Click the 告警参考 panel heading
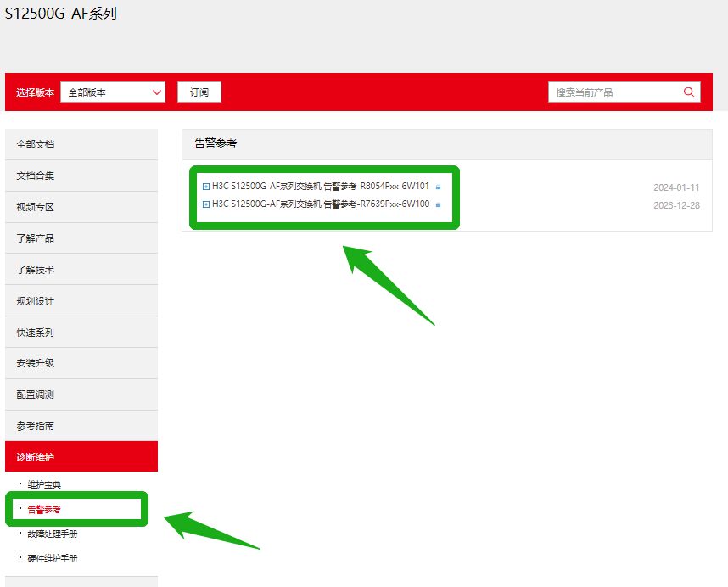 [x=216, y=144]
